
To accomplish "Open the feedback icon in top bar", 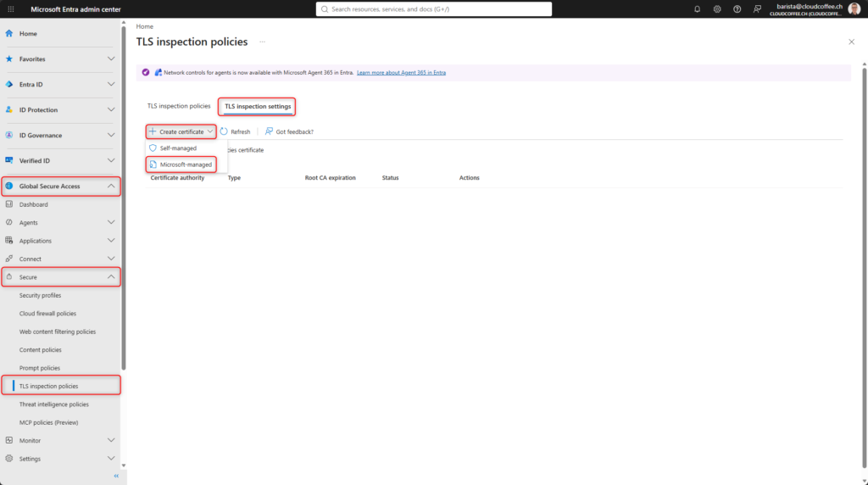I will pyautogui.click(x=757, y=8).
